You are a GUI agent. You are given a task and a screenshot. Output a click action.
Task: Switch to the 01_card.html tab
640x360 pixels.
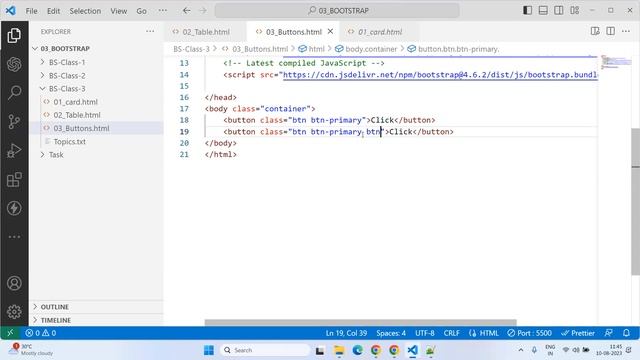[380, 31]
